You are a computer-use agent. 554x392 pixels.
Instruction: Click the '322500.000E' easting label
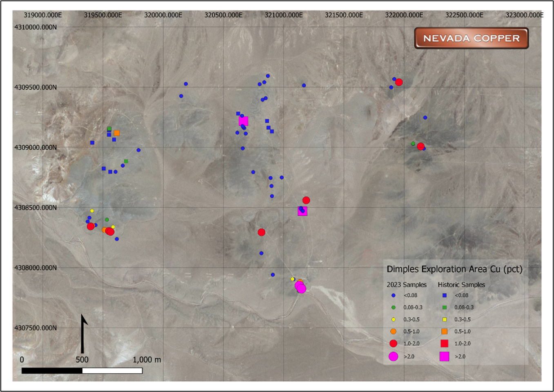tap(464, 15)
